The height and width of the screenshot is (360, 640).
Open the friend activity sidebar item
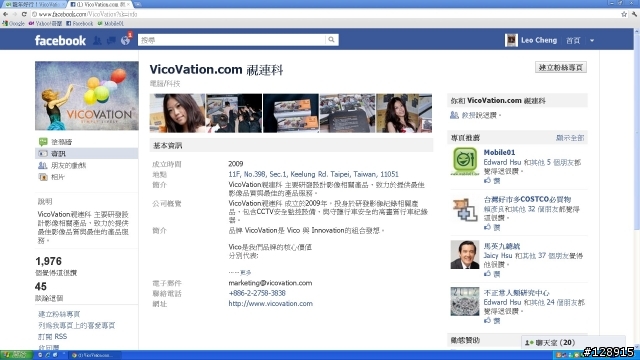tap(69, 165)
